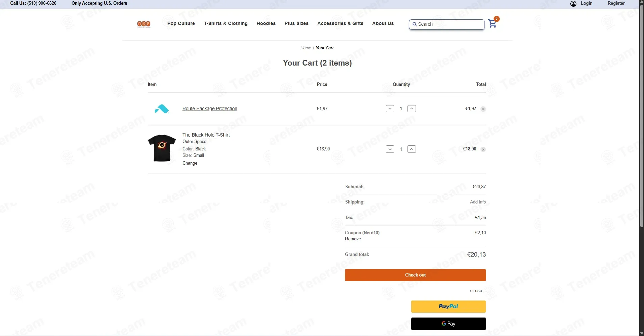Viewport: 644px width, 336px height.
Task: Click Add Info for shipping
Action: coord(478,202)
